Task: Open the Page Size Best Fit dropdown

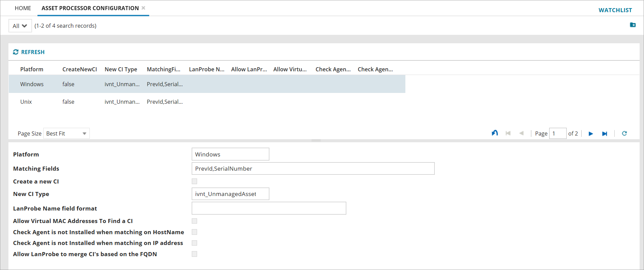Action: (x=66, y=133)
